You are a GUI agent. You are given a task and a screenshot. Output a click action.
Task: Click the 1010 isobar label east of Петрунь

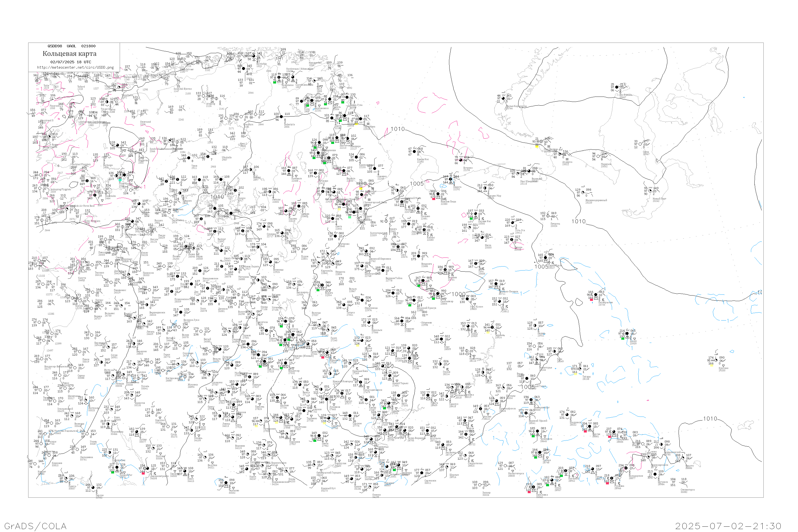(579, 221)
